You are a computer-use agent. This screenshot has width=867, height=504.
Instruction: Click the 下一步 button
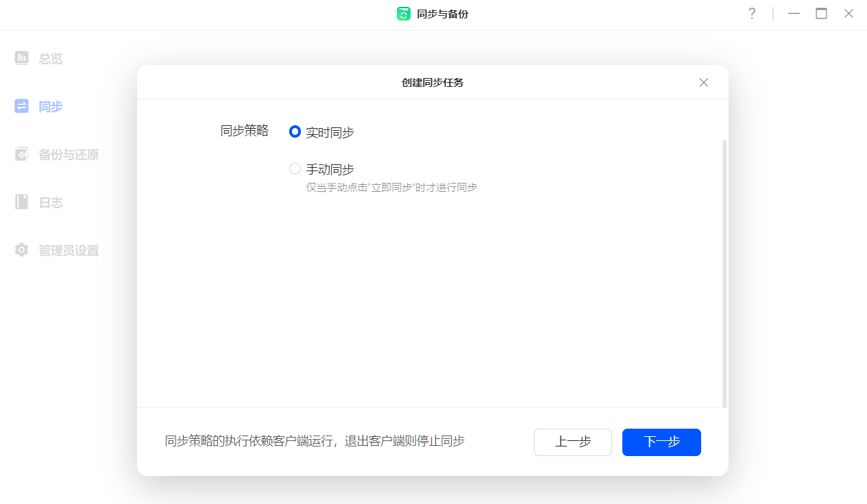pos(661,442)
